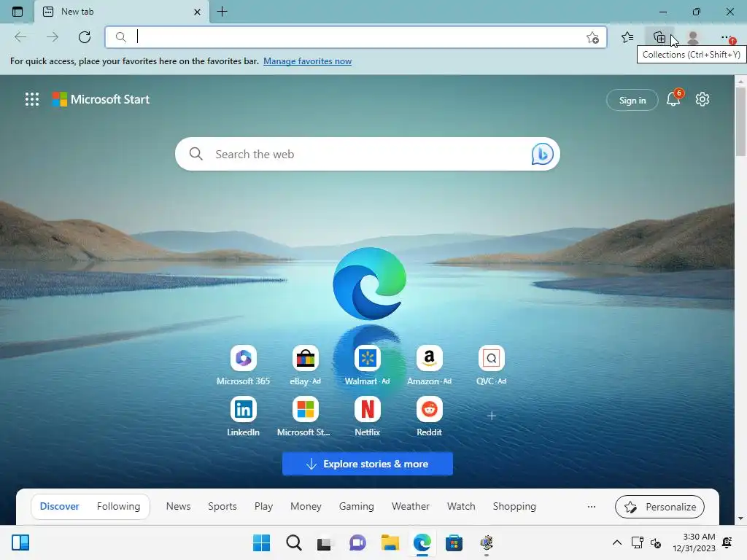Open the Walmart quick link
The image size is (747, 560).
coord(368,365)
